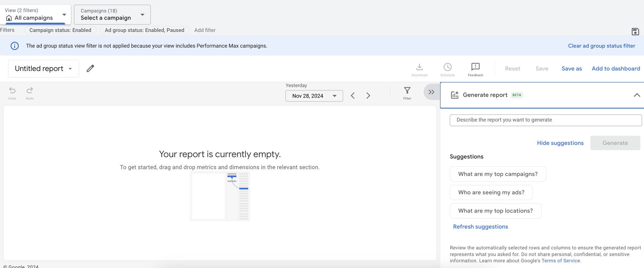Collapse side panel with double chevron button
This screenshot has height=268, width=644.
[x=431, y=92]
